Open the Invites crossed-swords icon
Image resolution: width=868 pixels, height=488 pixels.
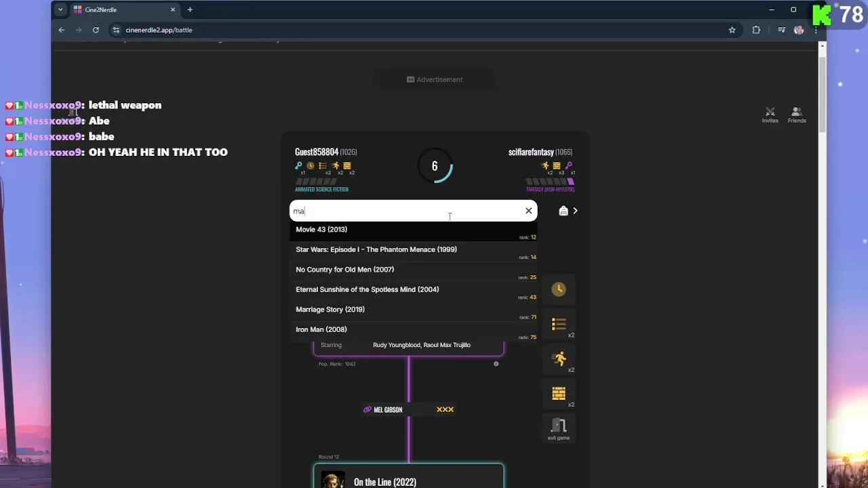point(770,115)
